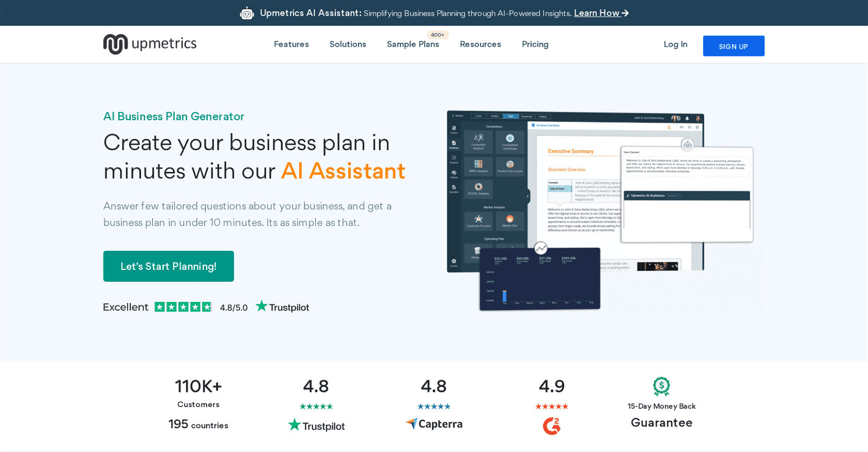Click the SIGN UP button

[x=733, y=46]
